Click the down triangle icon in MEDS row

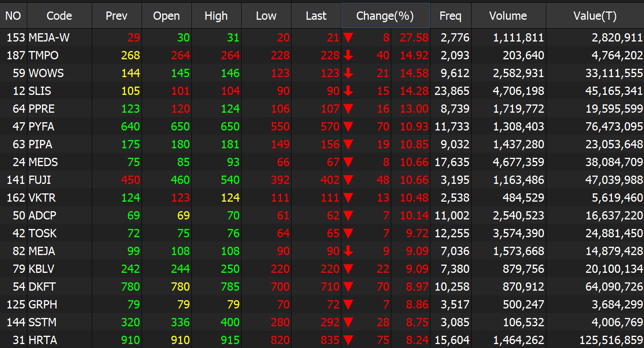pyautogui.click(x=348, y=162)
